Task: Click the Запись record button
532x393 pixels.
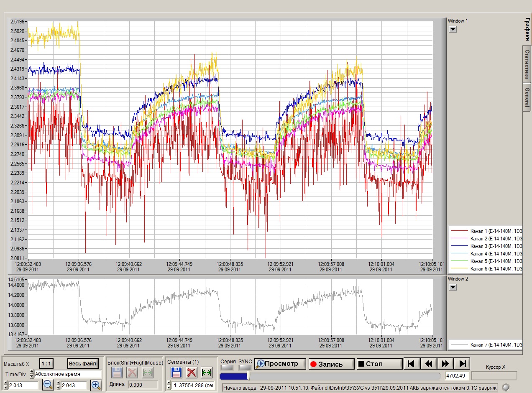Action: pos(332,364)
